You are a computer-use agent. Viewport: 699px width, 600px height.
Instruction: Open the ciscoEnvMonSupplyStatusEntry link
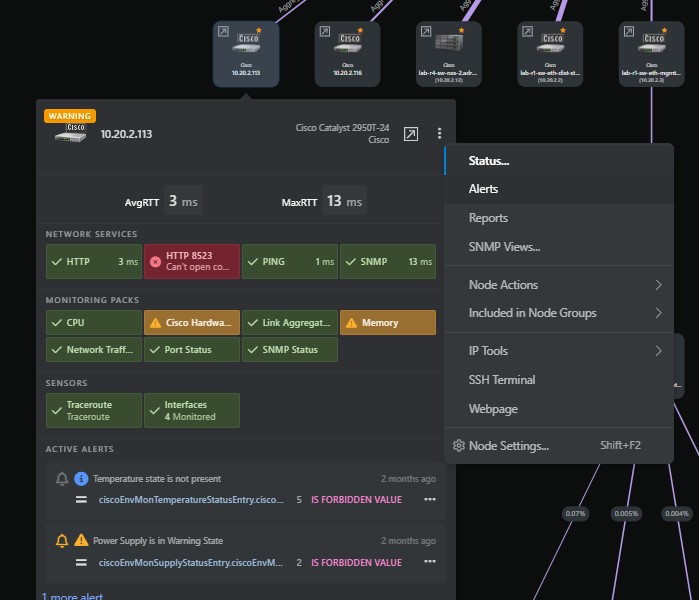[191, 563]
